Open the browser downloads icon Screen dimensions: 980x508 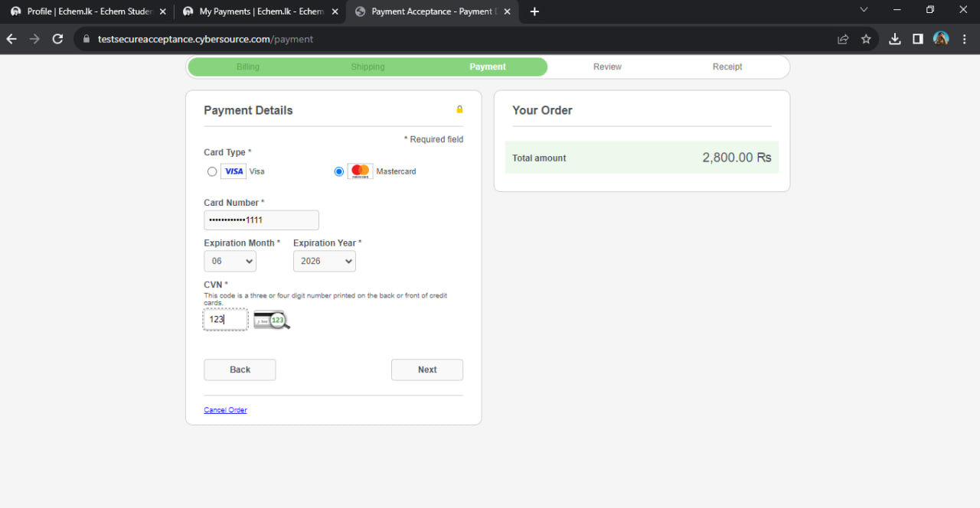coord(895,39)
